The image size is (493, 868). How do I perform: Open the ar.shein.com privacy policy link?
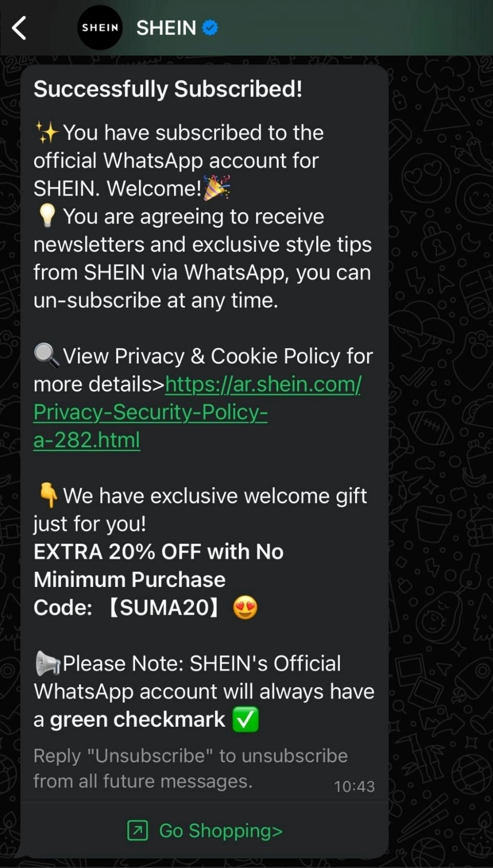click(x=197, y=412)
